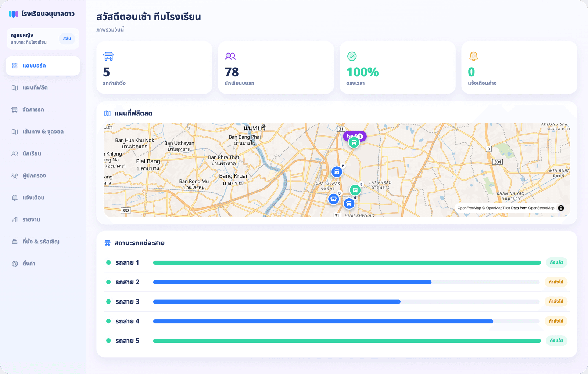The image size is (588, 374).
Task: Click the แจ้งเตือน bell icon in sidebar
Action: click(x=15, y=198)
